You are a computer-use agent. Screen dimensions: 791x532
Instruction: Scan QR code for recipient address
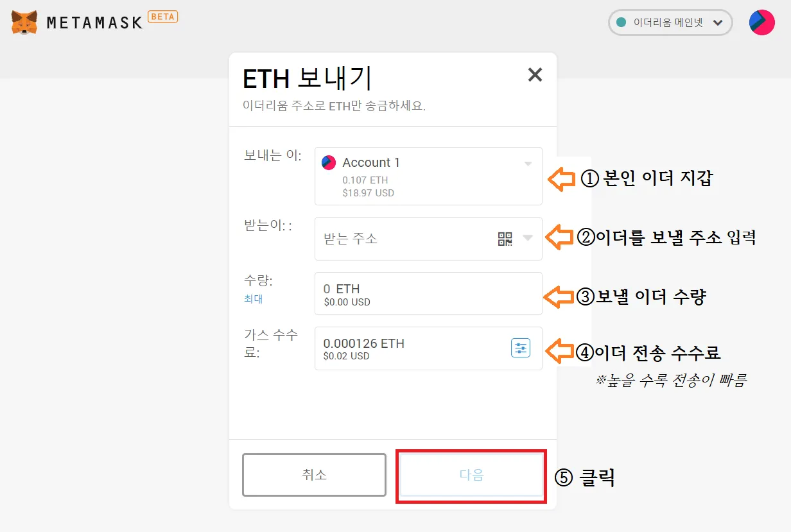pyautogui.click(x=505, y=239)
